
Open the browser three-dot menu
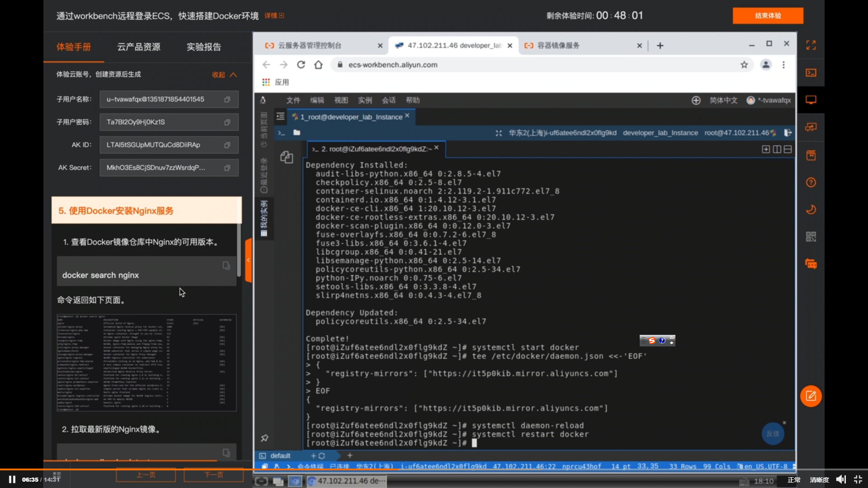(783, 65)
